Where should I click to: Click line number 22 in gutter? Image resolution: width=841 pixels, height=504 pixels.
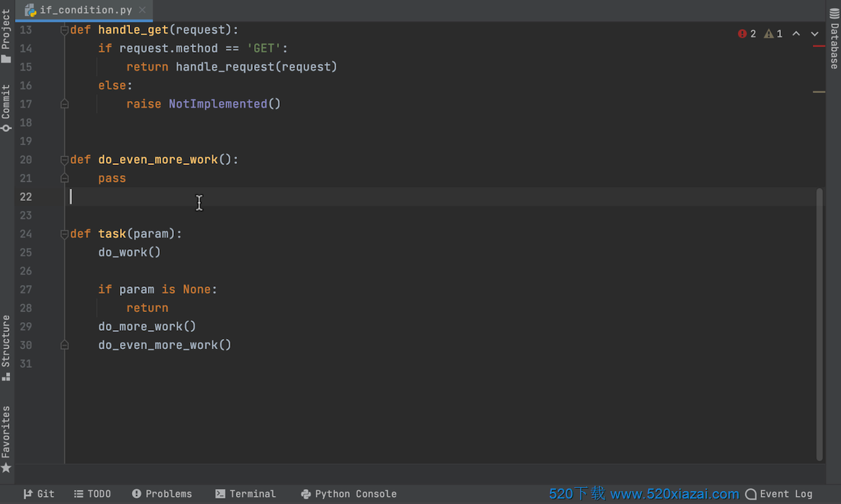click(x=26, y=197)
